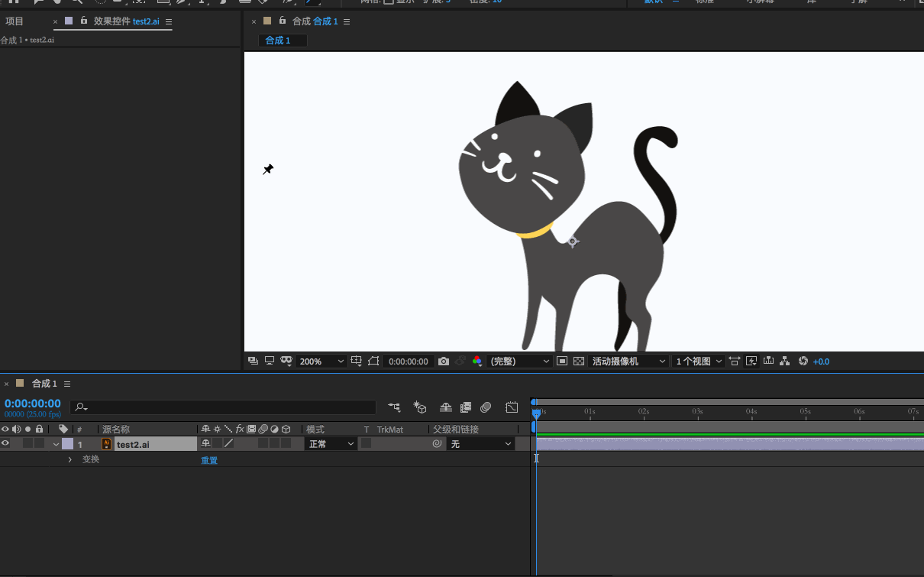This screenshot has height=577, width=924.
Task: Click the lavender label color swatch of layer 1
Action: pyautogui.click(x=67, y=444)
